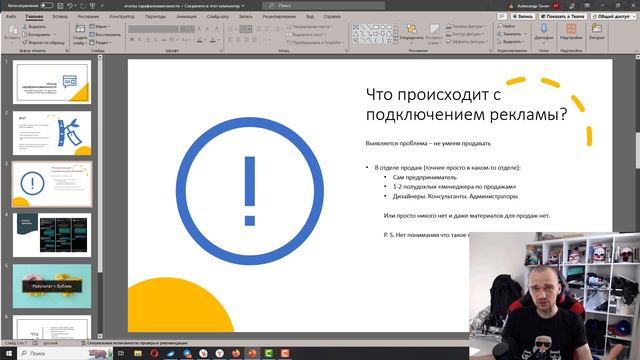Open the Файл tab
The image size is (640, 360).
point(11,17)
